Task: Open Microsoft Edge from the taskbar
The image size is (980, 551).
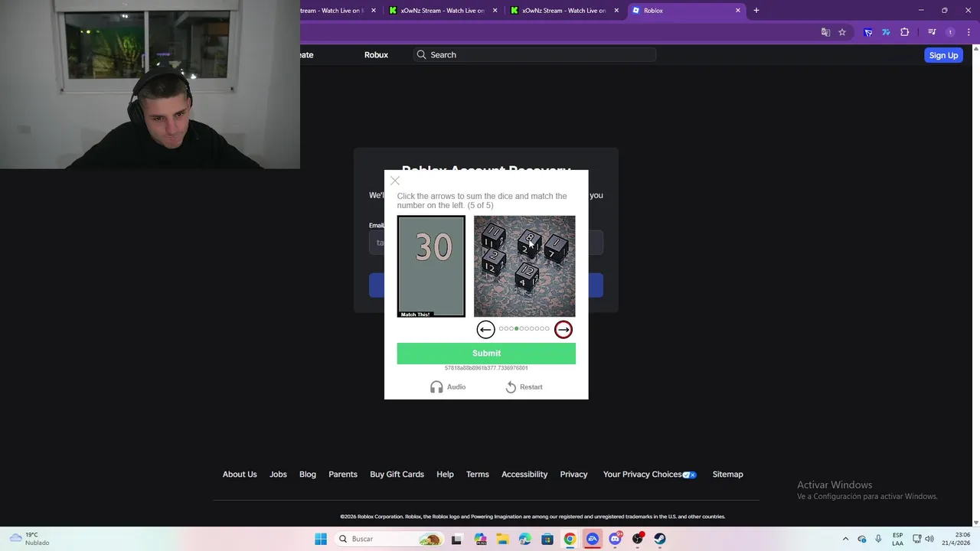Action: [x=524, y=539]
